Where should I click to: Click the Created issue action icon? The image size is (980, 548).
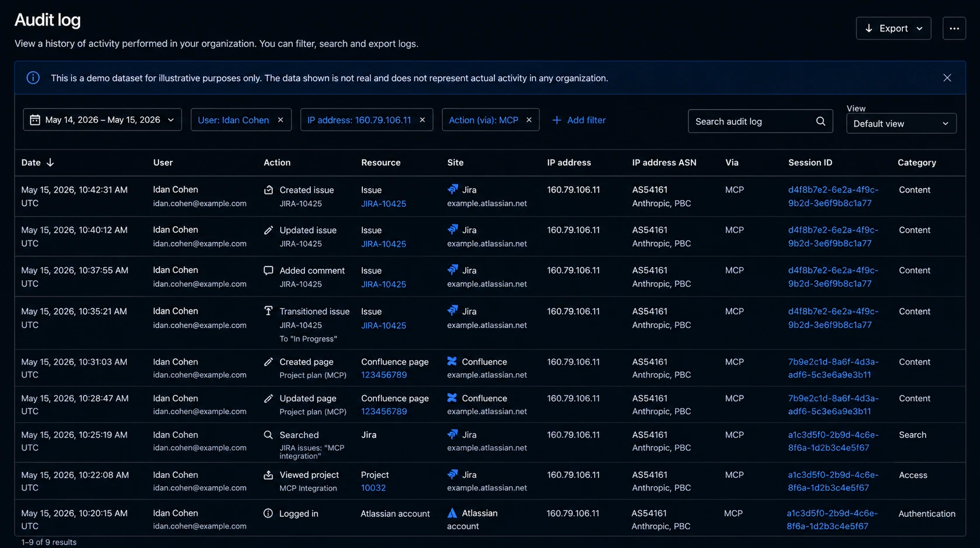268,190
